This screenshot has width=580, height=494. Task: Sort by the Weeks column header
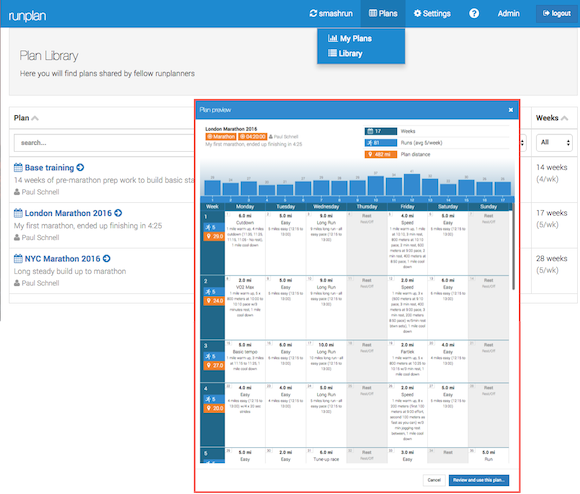[552, 118]
